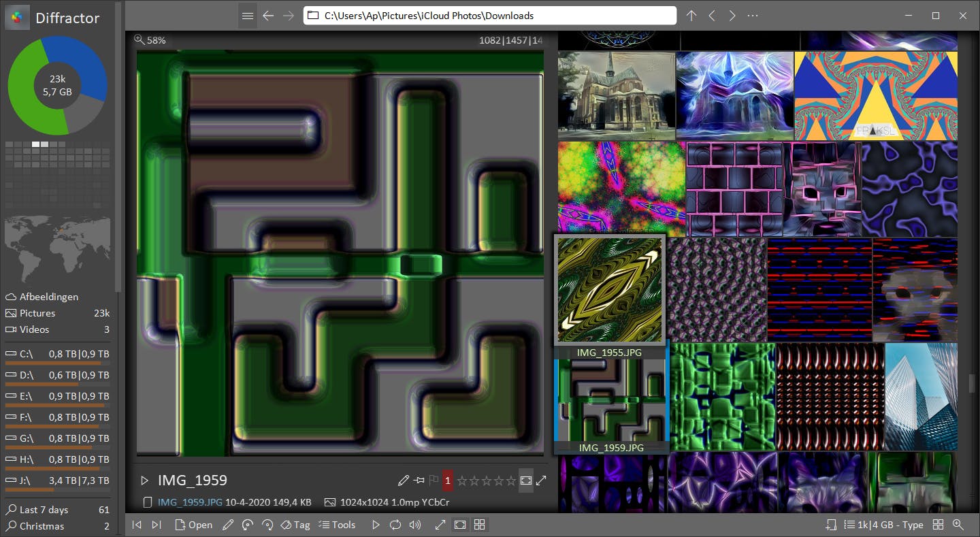Click the rotate counter-clockwise icon in bottom toolbar
The width and height of the screenshot is (980, 537).
pos(248,525)
